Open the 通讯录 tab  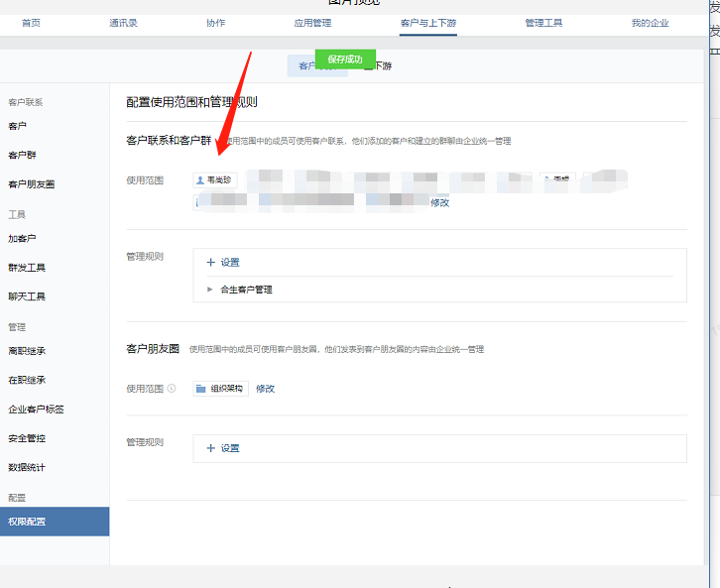point(123,23)
